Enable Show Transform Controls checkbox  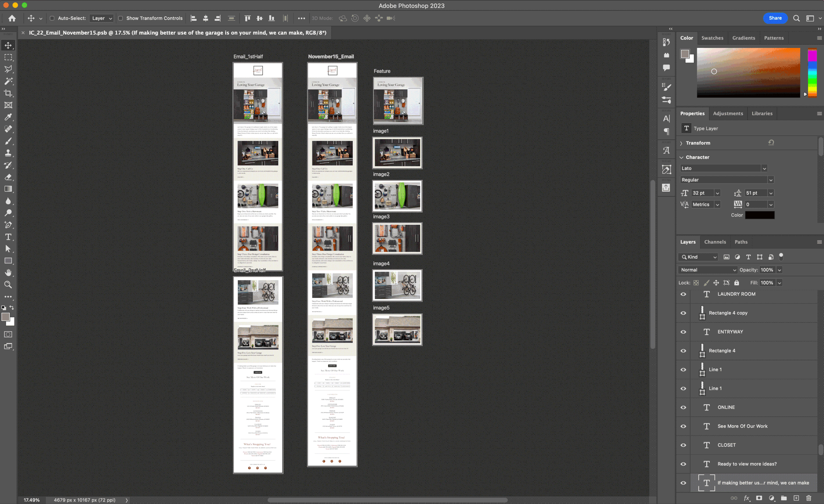point(121,18)
